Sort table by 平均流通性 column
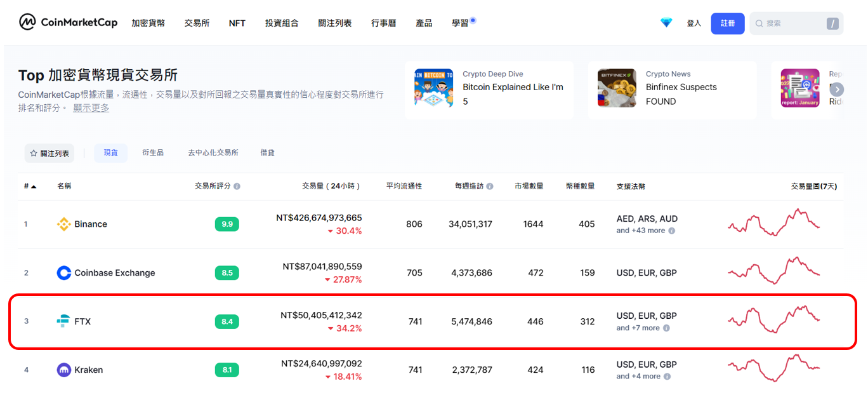The height and width of the screenshot is (402, 868). click(x=404, y=186)
